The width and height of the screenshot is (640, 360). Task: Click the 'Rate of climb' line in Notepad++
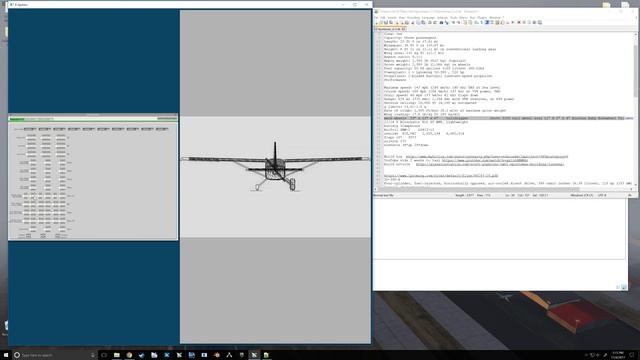445,111
